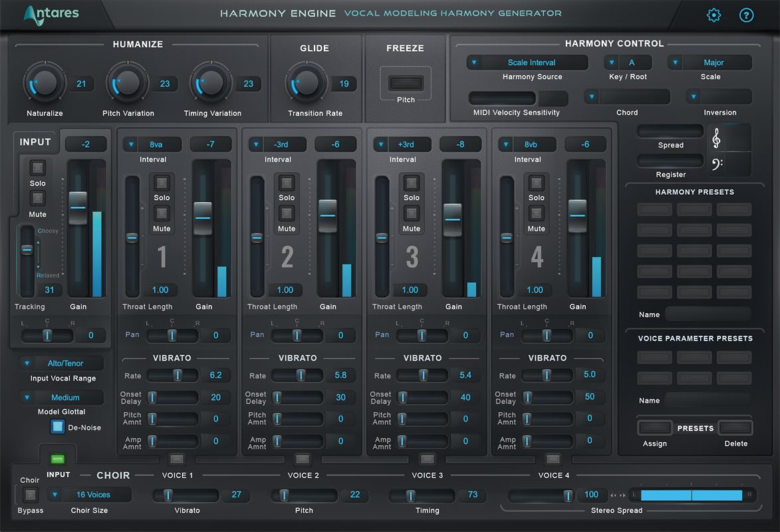The width and height of the screenshot is (780, 532).
Task: Solo harmony voice 1
Action: click(x=162, y=183)
